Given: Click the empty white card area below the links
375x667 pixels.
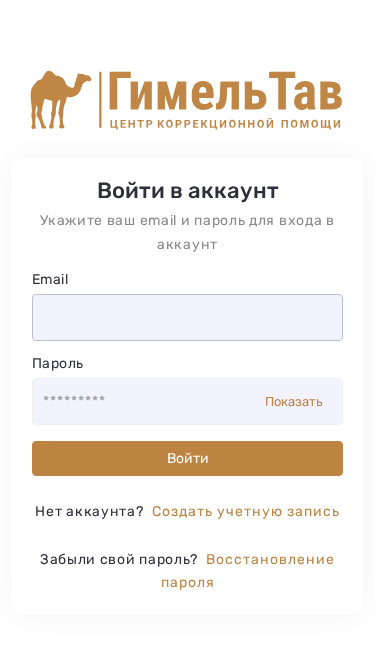Looking at the screenshot, I should 188,603.
